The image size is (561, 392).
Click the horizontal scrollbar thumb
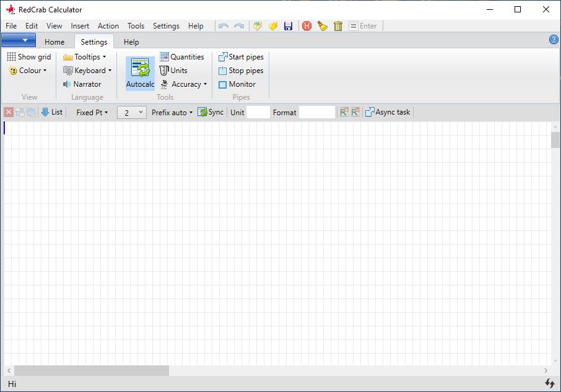coord(92,370)
